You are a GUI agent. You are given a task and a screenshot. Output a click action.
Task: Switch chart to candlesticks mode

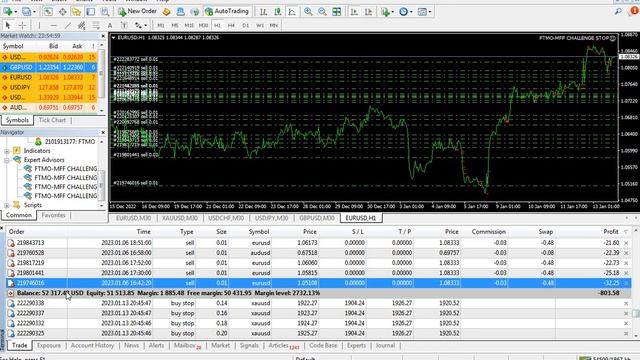[278, 12]
